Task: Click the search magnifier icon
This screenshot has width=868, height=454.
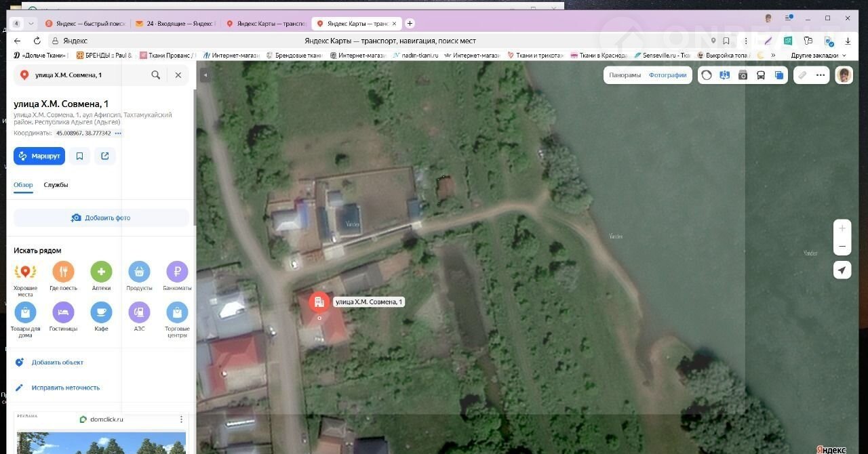Action: [x=156, y=75]
